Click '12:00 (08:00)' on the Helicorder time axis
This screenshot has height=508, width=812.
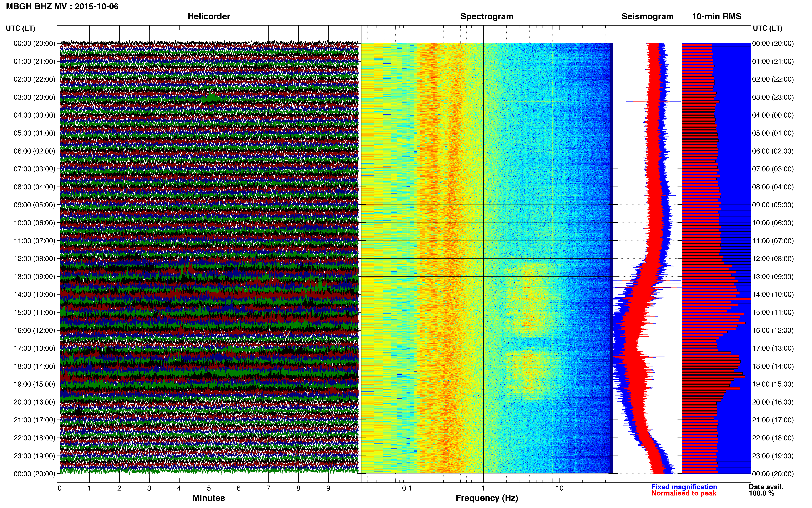(34, 259)
